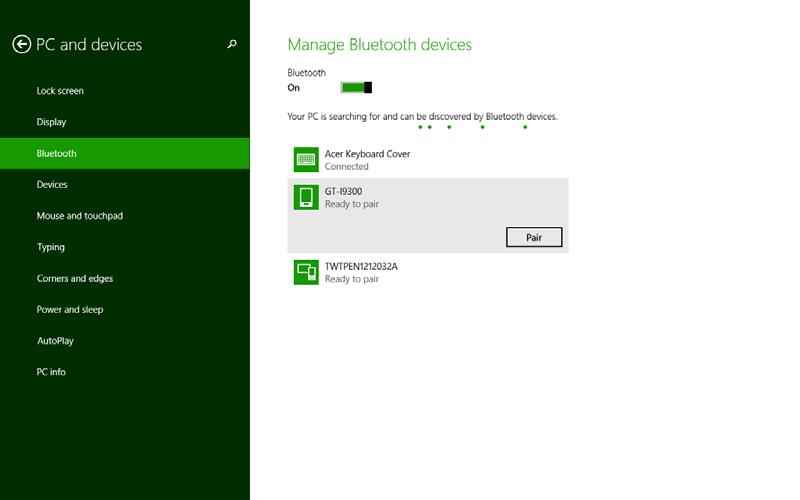Click the On label beside the Bluetooth switch
This screenshot has width=800, height=500.
click(x=293, y=88)
